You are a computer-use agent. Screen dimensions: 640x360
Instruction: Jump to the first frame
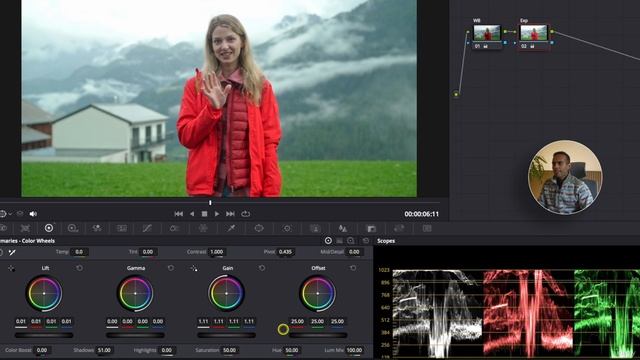tap(178, 214)
